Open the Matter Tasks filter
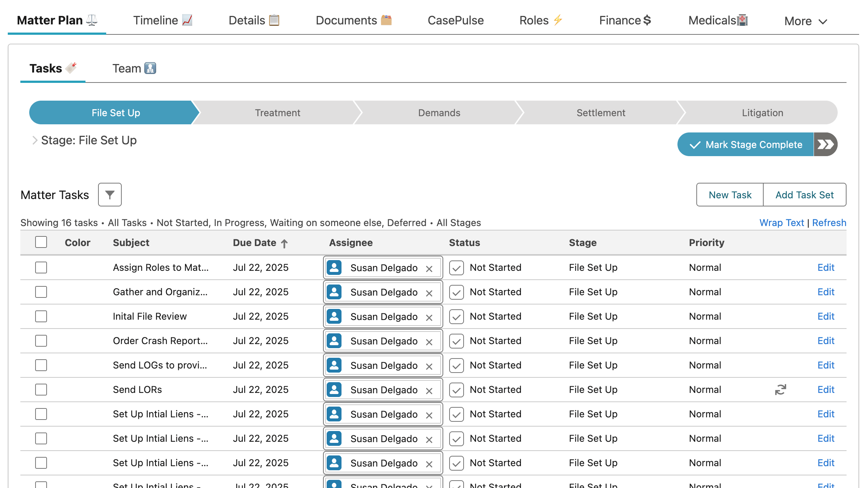868x488 pixels. [x=110, y=195]
